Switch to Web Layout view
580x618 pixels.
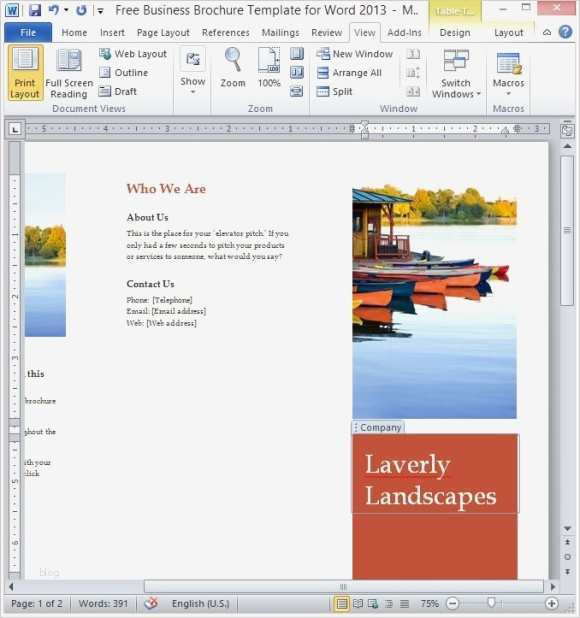click(x=133, y=54)
